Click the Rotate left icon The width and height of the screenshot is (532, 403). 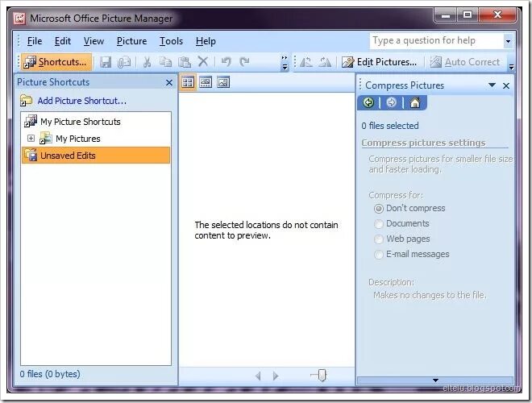pos(306,62)
